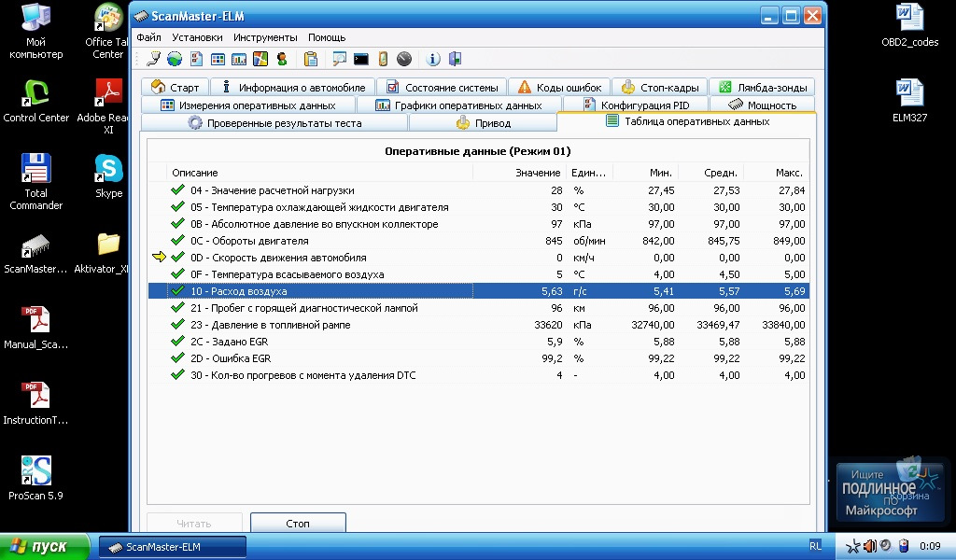Switch to the Мощность tab
This screenshot has width=956, height=560.
(x=762, y=105)
